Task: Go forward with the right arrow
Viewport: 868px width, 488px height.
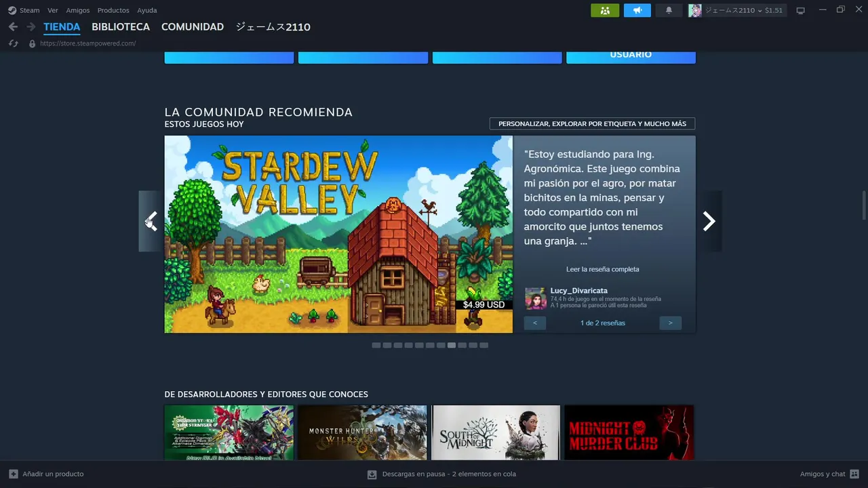Action: coord(31,26)
